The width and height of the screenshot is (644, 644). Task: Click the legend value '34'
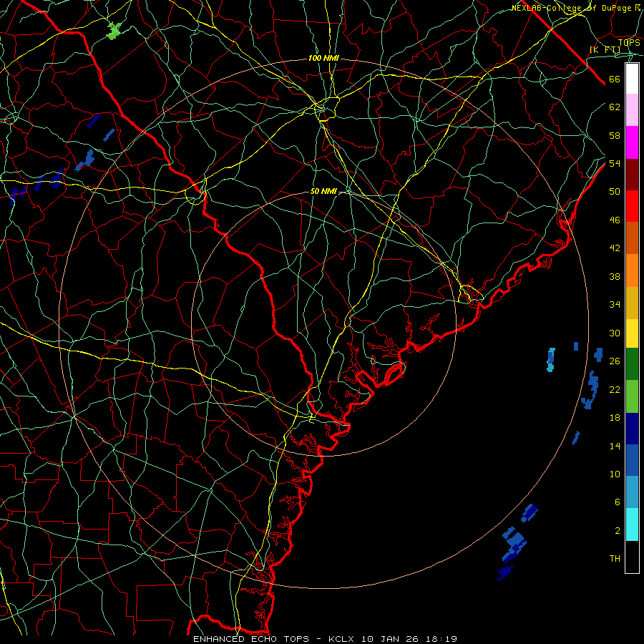coord(615,305)
